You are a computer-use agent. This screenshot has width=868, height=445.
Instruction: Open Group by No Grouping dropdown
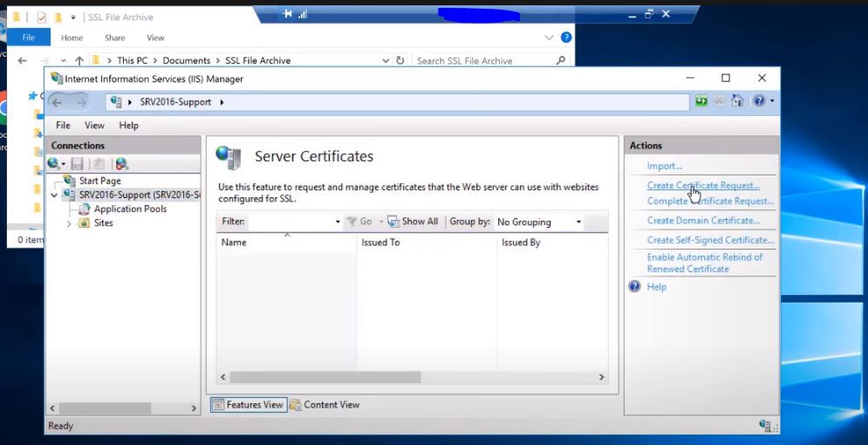point(538,222)
